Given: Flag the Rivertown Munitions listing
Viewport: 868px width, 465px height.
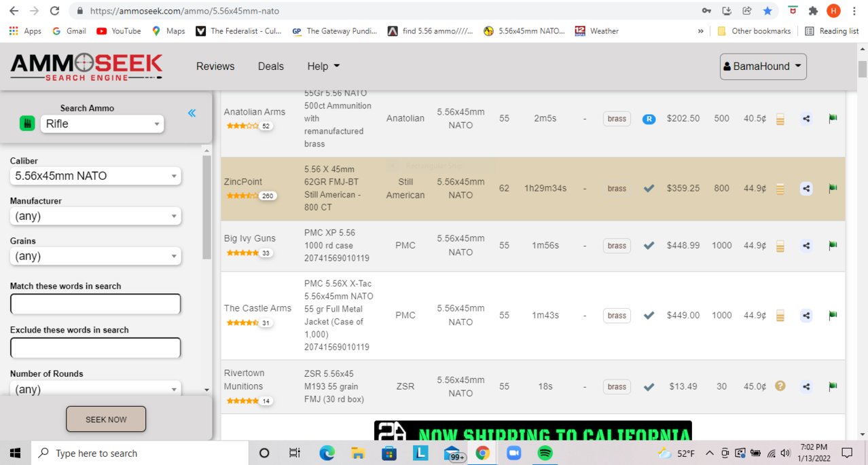Looking at the screenshot, I should tap(833, 386).
